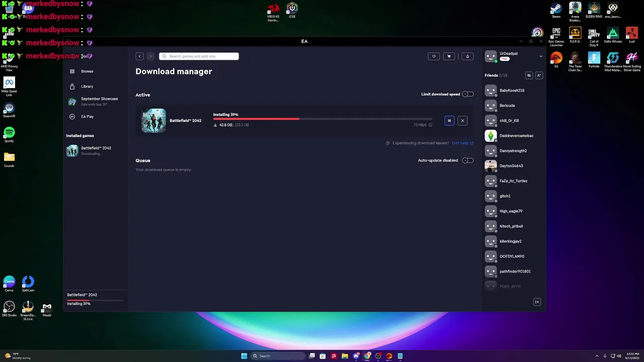Click the ELDEN RING desktop shortcut

(x=594, y=11)
